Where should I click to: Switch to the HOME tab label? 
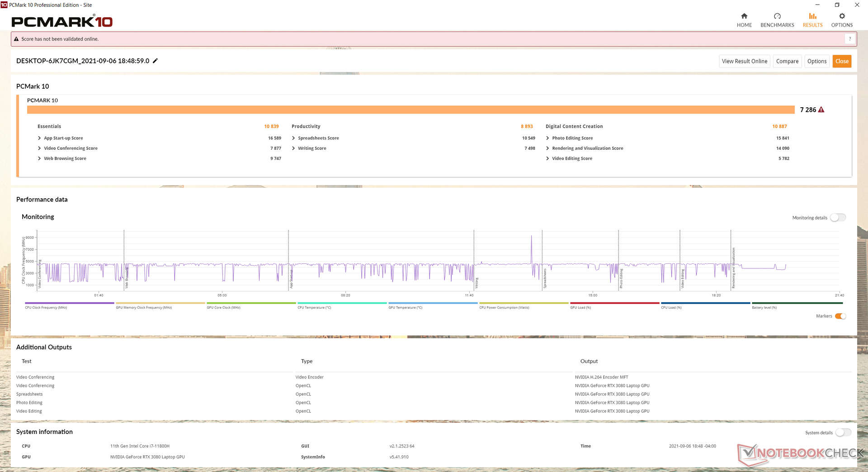744,25
